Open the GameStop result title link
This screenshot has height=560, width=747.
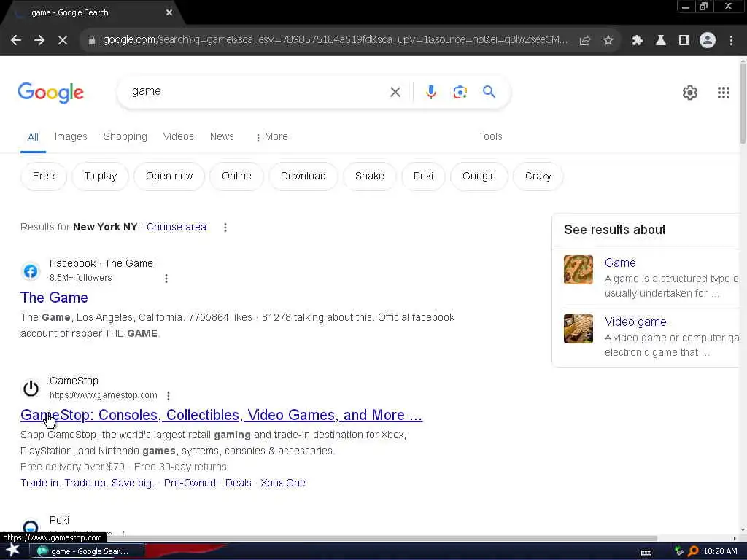click(222, 415)
